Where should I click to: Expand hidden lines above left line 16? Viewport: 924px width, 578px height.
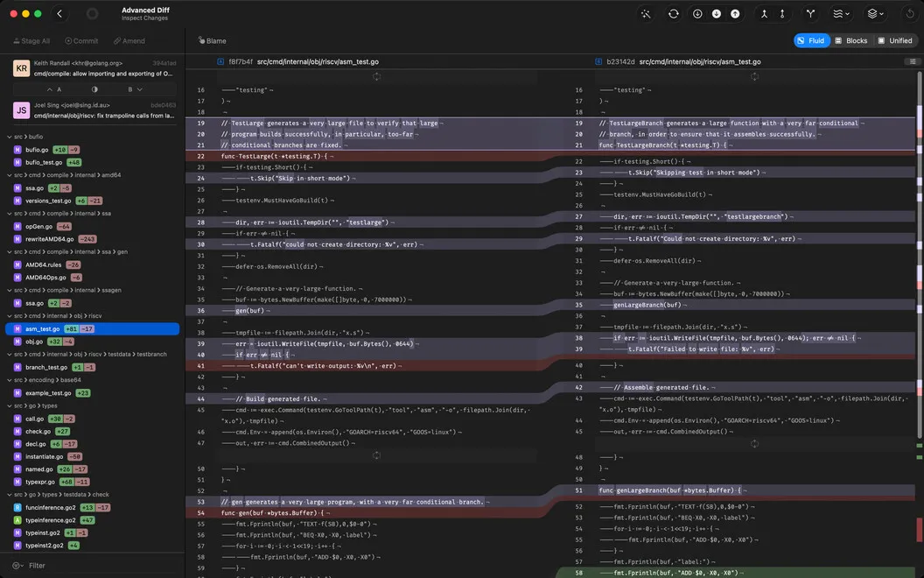(376, 77)
